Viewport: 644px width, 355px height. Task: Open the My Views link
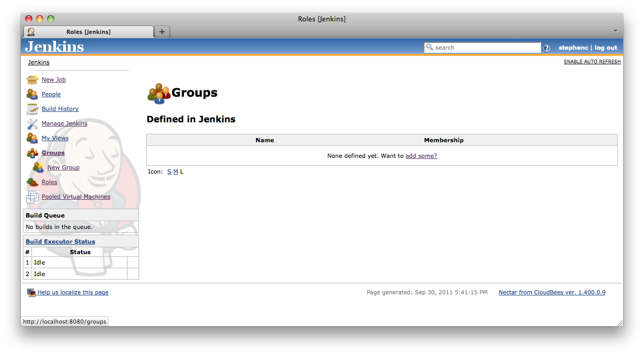tap(55, 138)
